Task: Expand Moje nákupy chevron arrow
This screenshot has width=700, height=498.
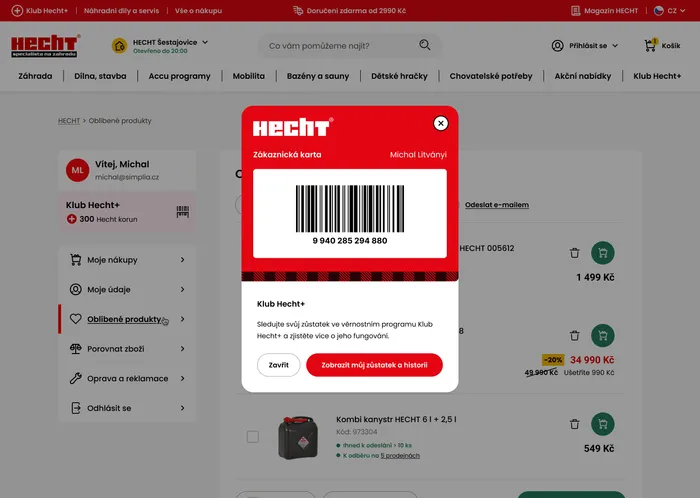Action: 183,260
